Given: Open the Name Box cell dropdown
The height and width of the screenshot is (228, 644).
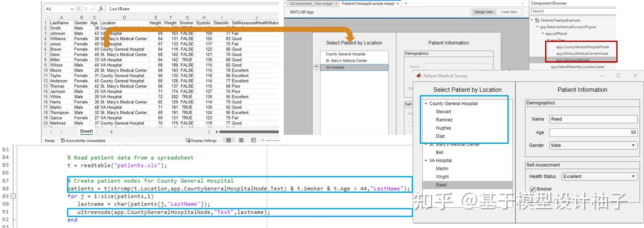Looking at the screenshot, I should pos(72,9).
